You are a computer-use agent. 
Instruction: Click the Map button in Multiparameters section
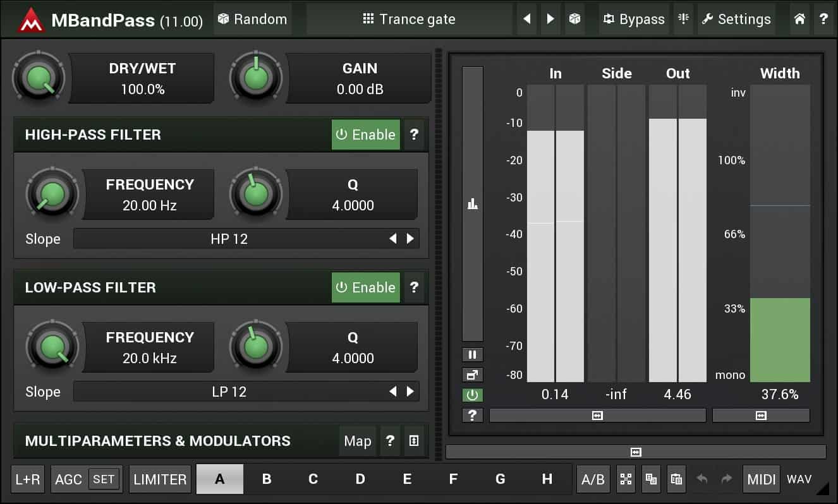(357, 441)
